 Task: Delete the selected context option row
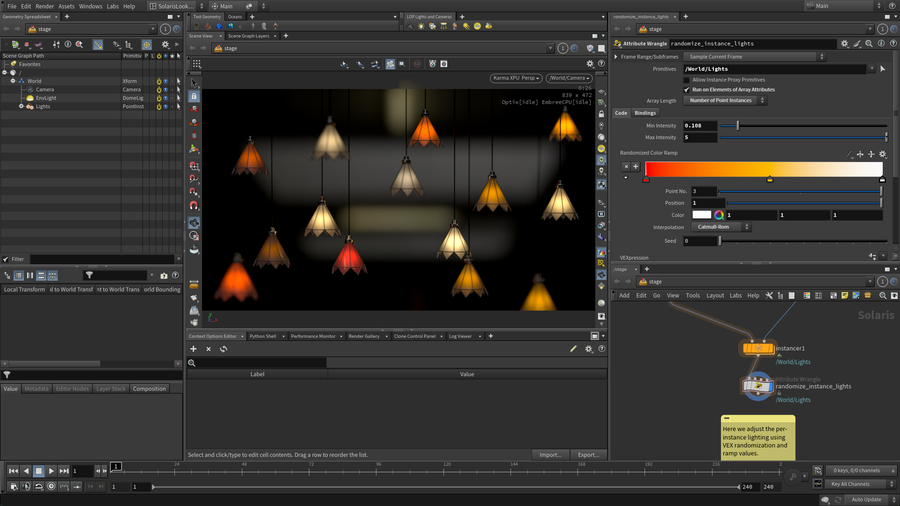click(x=208, y=349)
